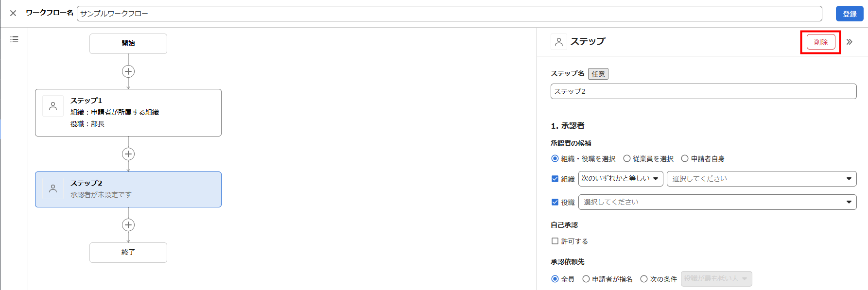Open the list outline icon in sidebar
This screenshot has width=868, height=290.
tap(14, 39)
